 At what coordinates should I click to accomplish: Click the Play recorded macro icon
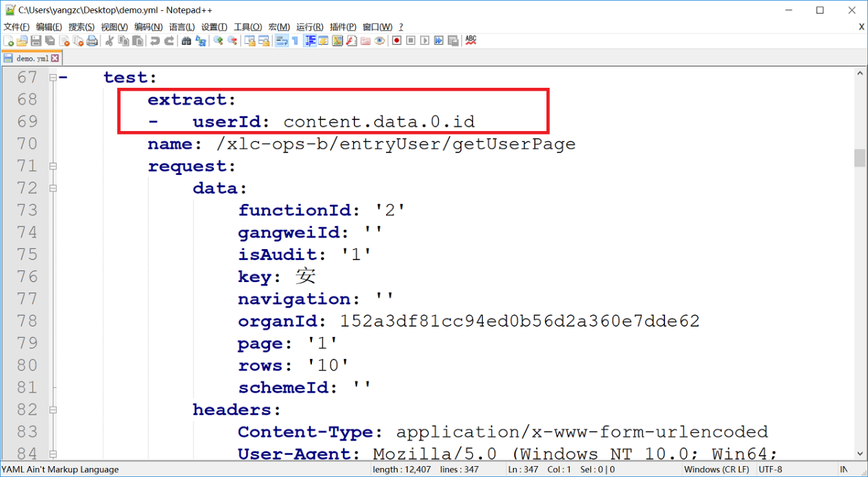point(425,41)
